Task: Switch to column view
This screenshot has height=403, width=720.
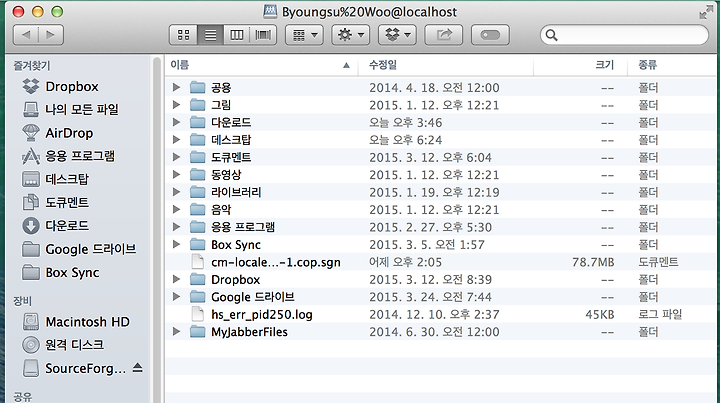Action: coord(236,35)
